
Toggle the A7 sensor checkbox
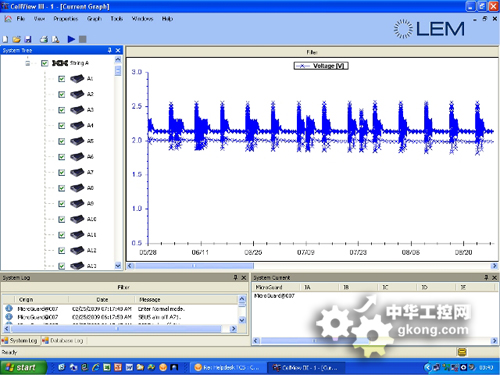(62, 172)
